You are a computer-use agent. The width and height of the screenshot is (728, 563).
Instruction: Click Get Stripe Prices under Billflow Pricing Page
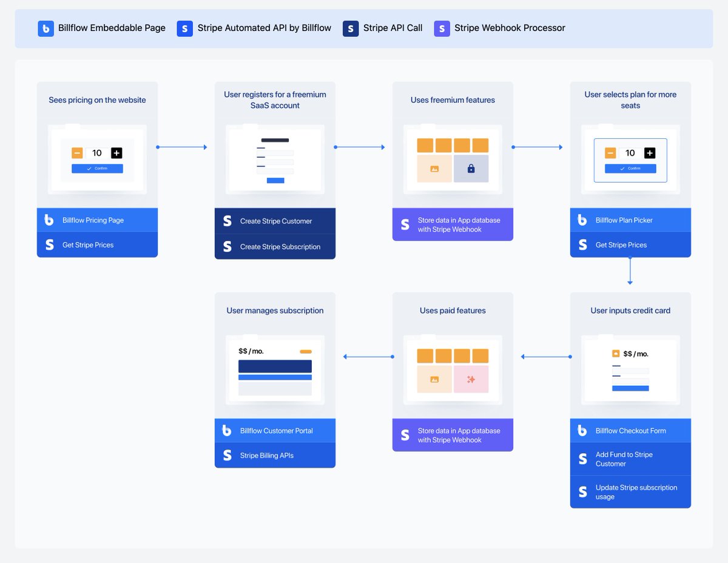click(97, 244)
